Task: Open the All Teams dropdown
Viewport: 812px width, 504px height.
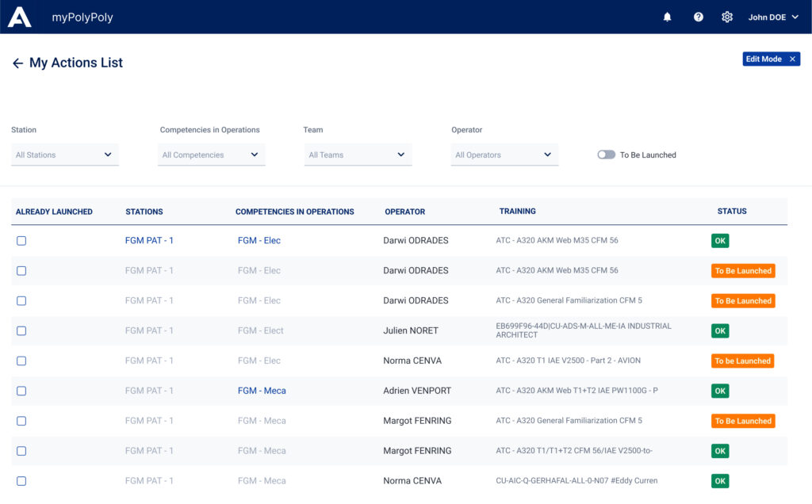Action: click(x=358, y=155)
